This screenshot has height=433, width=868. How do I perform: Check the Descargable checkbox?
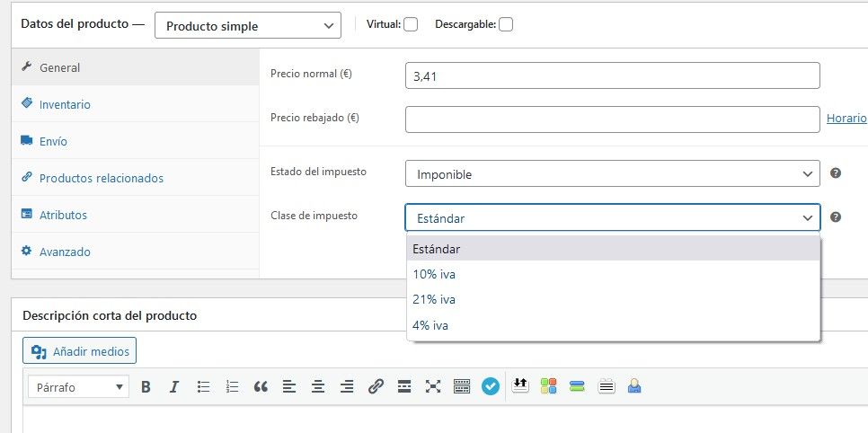coord(505,24)
